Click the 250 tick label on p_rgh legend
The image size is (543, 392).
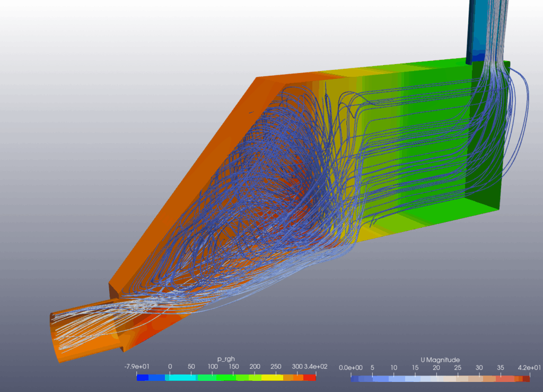(276, 367)
